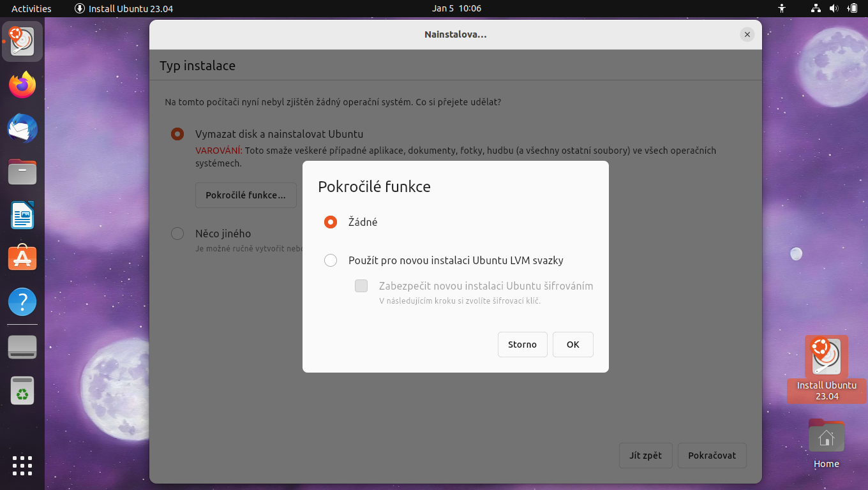Choose the LVM svazky option
Image resolution: width=868 pixels, height=490 pixels.
coord(331,260)
